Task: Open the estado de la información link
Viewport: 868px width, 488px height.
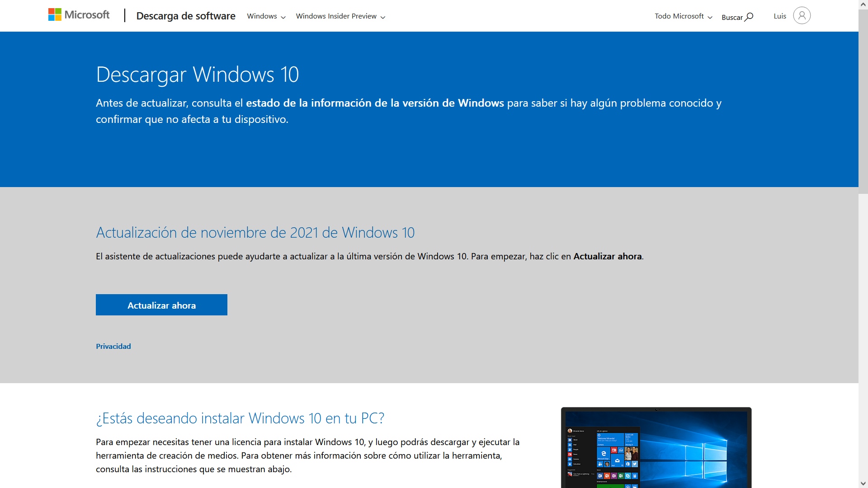Action: pos(375,103)
